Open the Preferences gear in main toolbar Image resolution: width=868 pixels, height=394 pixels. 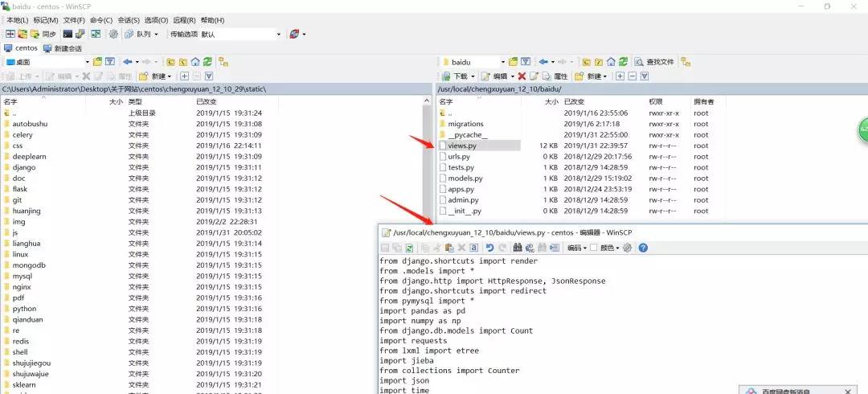click(113, 34)
